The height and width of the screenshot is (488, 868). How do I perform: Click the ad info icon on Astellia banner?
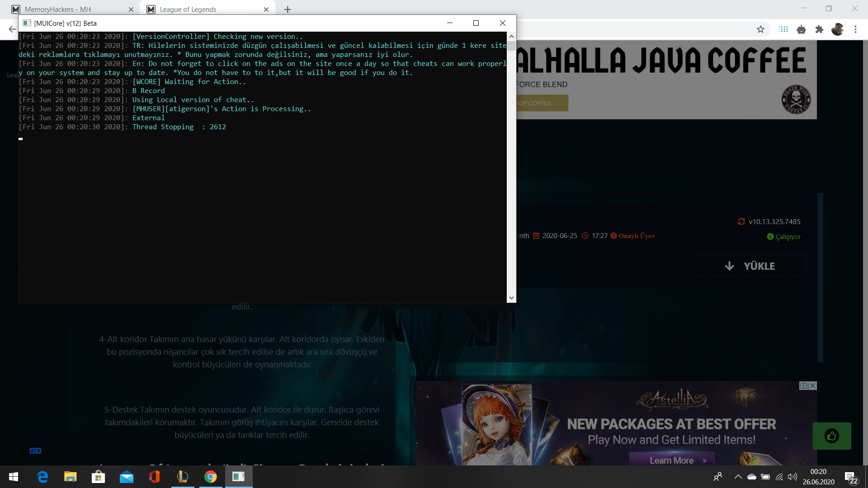804,386
